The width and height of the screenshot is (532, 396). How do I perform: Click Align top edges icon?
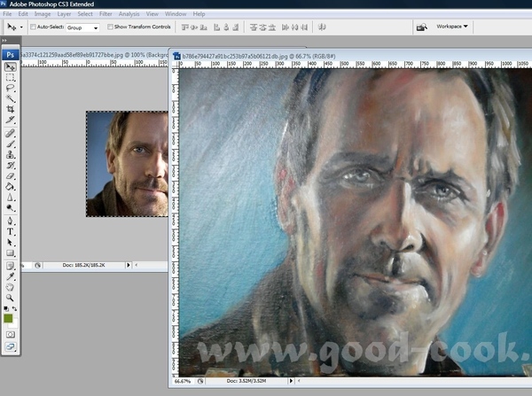point(185,27)
